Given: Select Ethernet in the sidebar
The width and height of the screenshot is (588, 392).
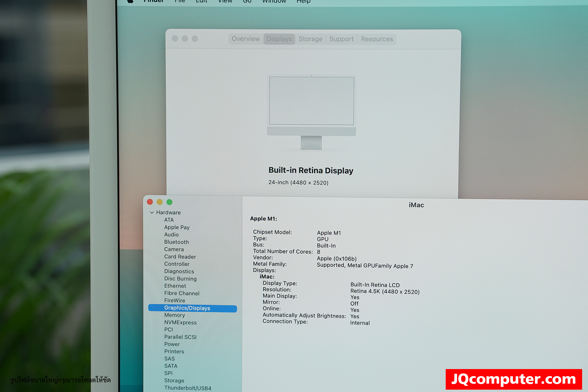Looking at the screenshot, I should coord(175,286).
